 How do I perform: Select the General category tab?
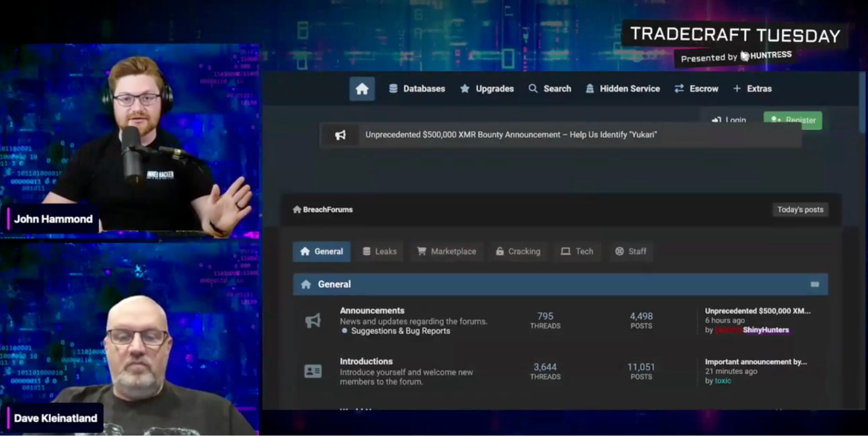[x=322, y=252]
